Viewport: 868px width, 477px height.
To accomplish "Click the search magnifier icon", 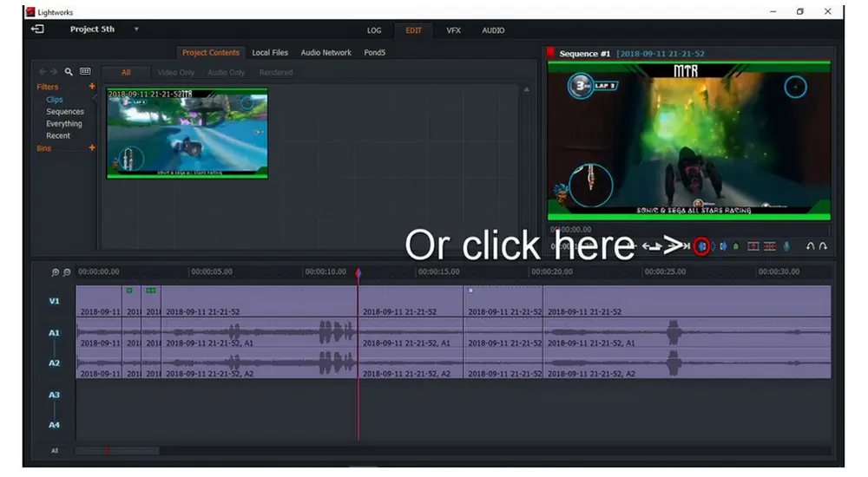I will point(69,71).
